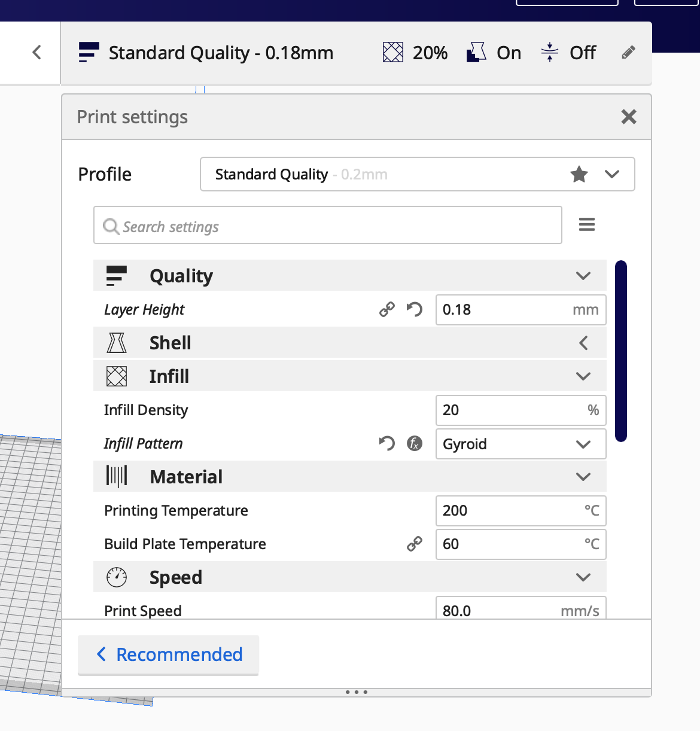The width and height of the screenshot is (700, 731).
Task: Click the Build Plate Temperature value field
Action: [521, 544]
